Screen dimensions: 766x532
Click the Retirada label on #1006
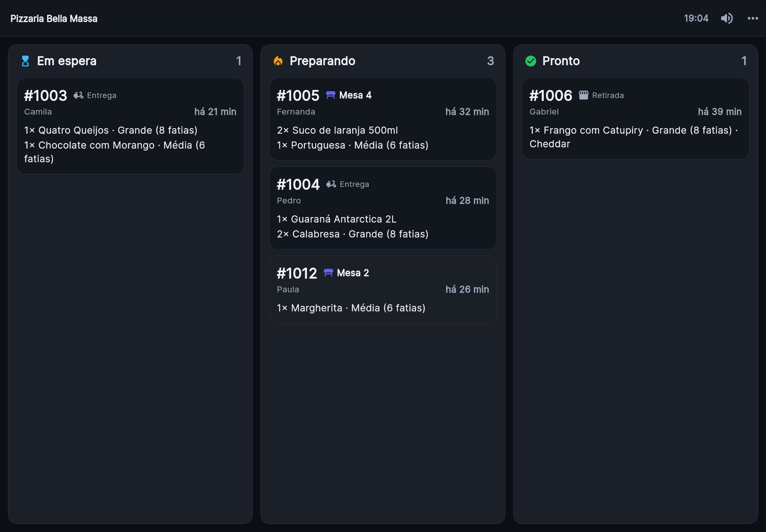[608, 95]
